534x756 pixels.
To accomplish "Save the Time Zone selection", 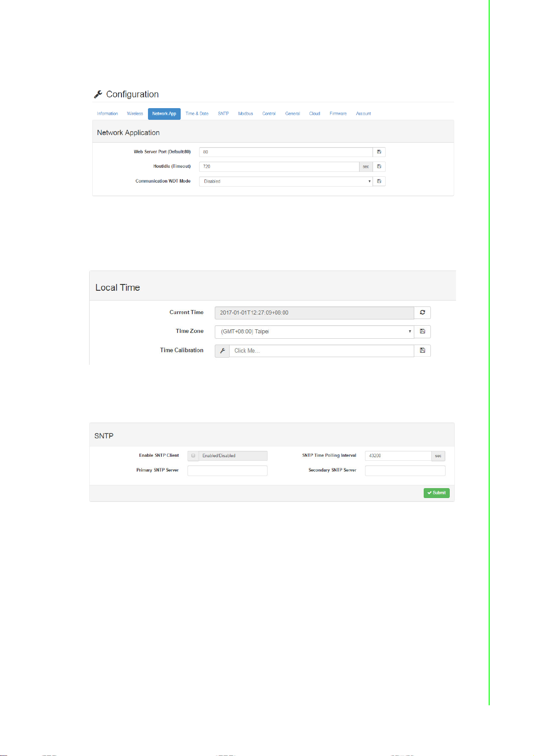I will pyautogui.click(x=422, y=332).
